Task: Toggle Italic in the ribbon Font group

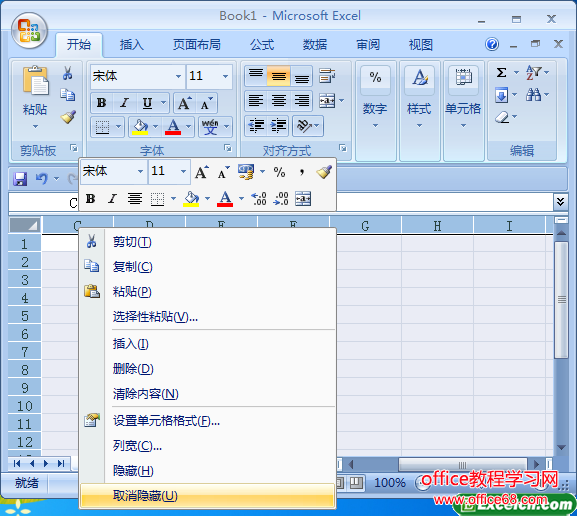Action: pyautogui.click(x=125, y=103)
